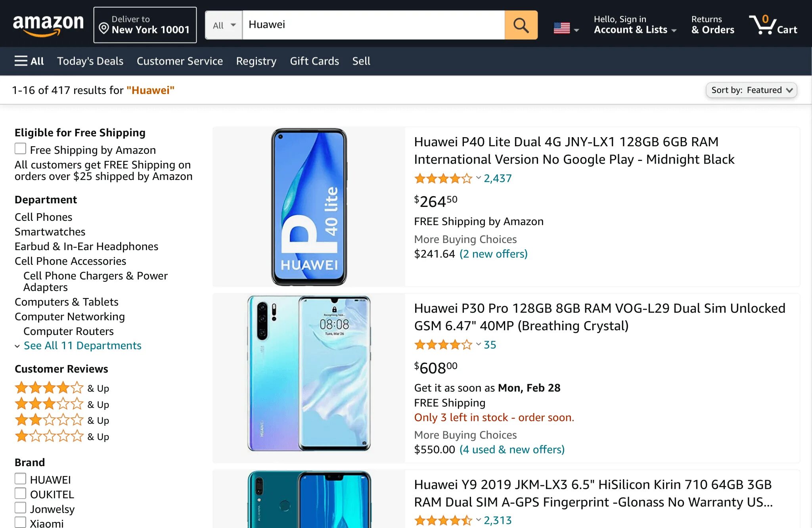Open Today's Deals menu item

point(90,60)
